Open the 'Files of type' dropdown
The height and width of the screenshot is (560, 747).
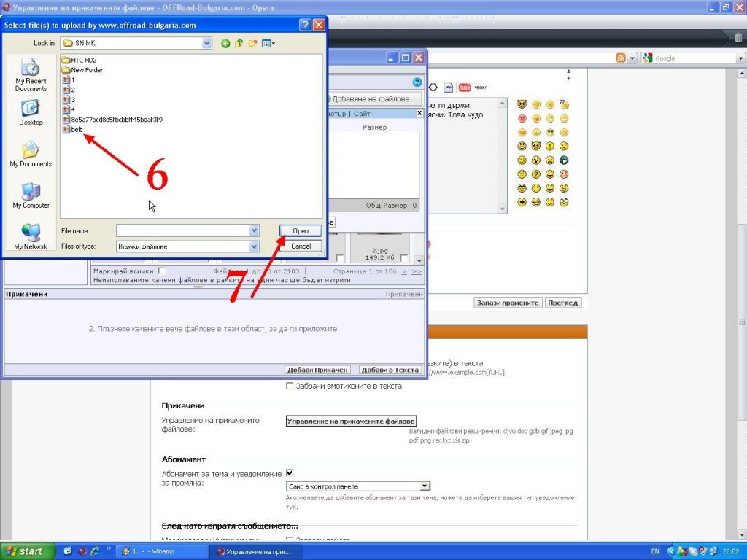tap(254, 246)
